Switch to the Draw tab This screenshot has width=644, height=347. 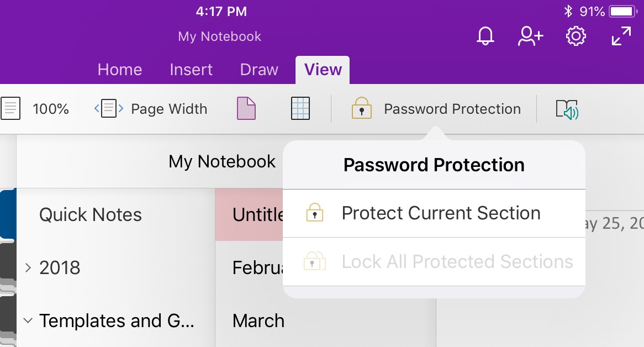(x=258, y=70)
